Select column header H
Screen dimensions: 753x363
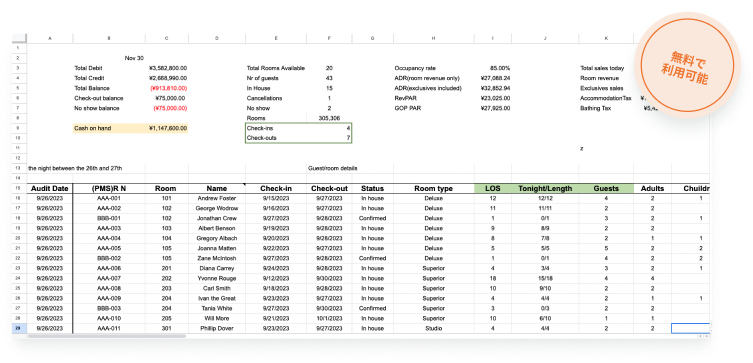[434, 38]
